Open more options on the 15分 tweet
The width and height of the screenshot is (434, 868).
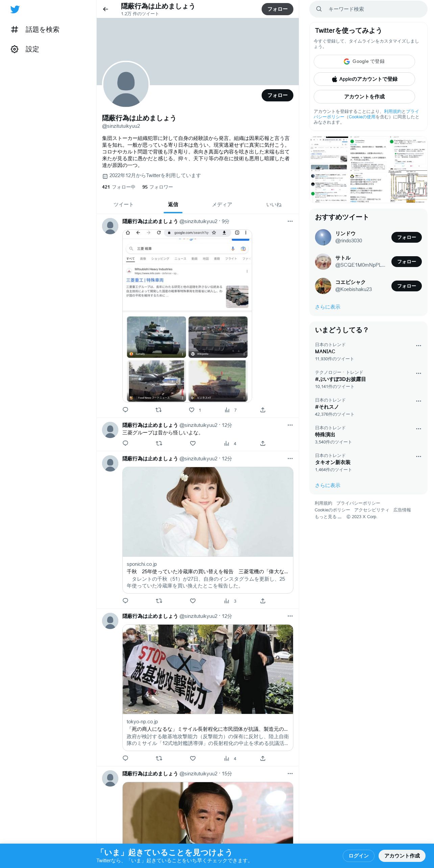[290, 773]
